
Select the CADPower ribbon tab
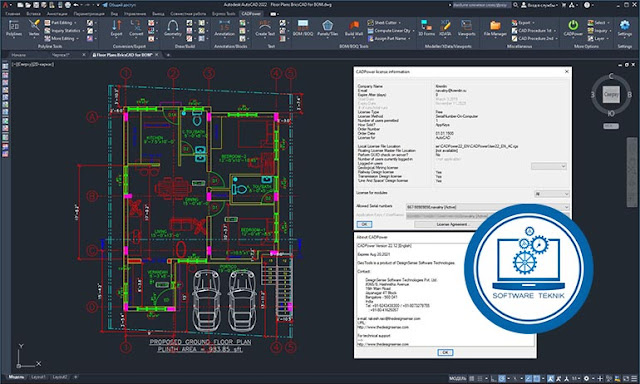(x=251, y=14)
